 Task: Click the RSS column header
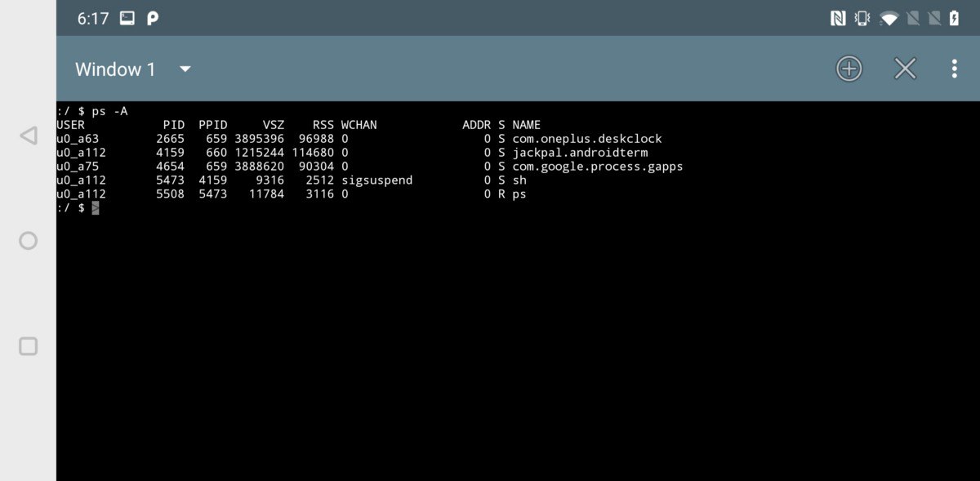tap(323, 125)
